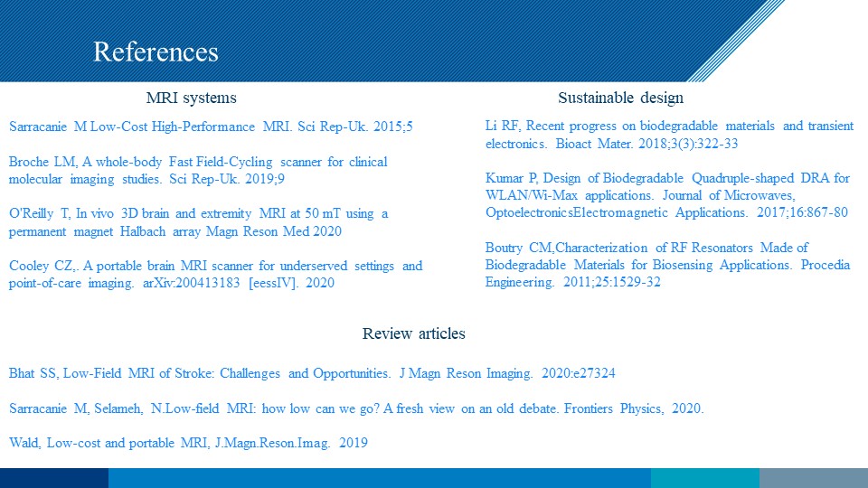Click the References slide title
Viewport: 868px width, 488px height.
pos(156,52)
